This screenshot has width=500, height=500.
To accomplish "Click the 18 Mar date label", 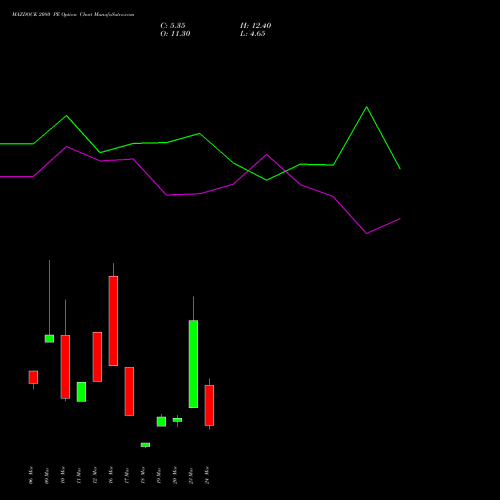I will tap(143, 475).
